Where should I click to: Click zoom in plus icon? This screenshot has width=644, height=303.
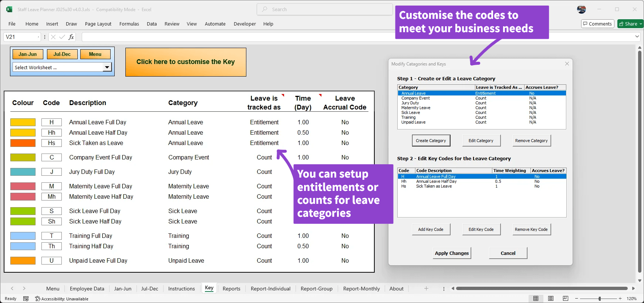620,298
